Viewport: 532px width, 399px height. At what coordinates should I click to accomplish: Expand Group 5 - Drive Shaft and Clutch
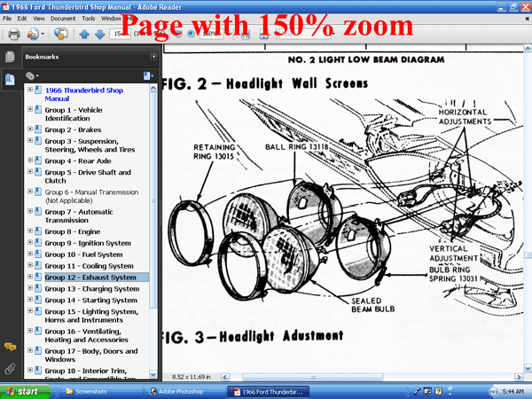[30, 172]
